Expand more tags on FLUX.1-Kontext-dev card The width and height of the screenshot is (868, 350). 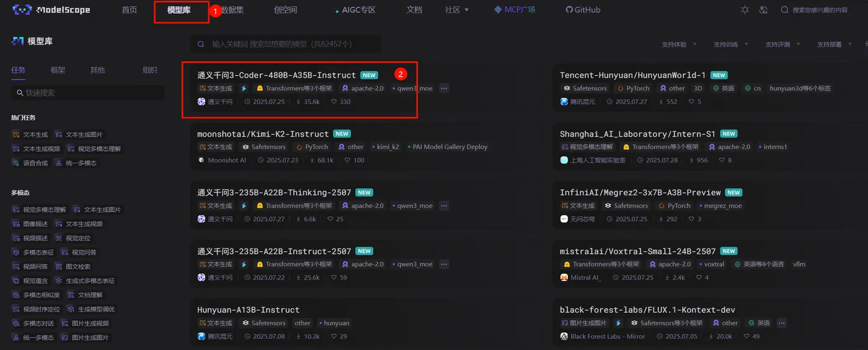tap(781, 323)
